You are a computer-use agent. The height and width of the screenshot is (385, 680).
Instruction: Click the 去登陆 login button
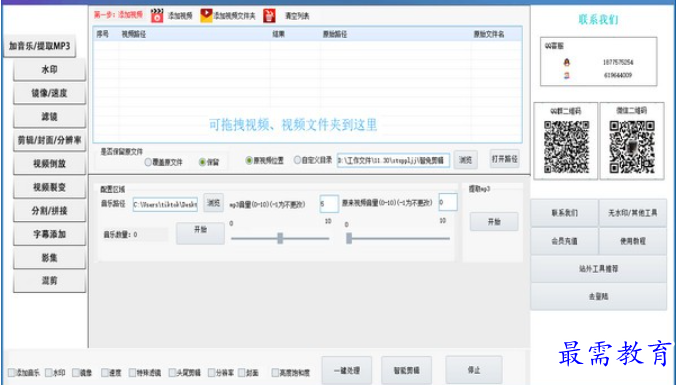598,297
